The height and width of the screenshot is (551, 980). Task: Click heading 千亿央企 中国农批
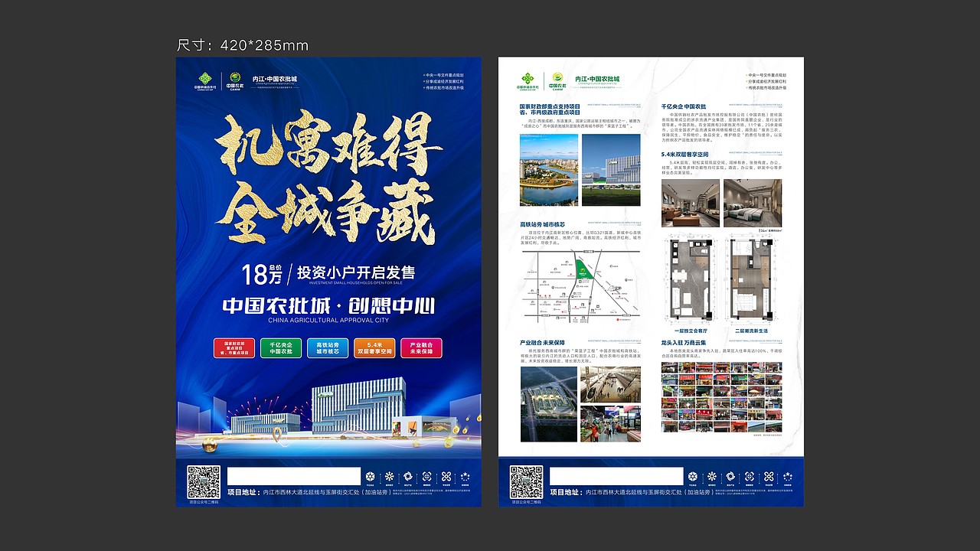pyautogui.click(x=684, y=106)
